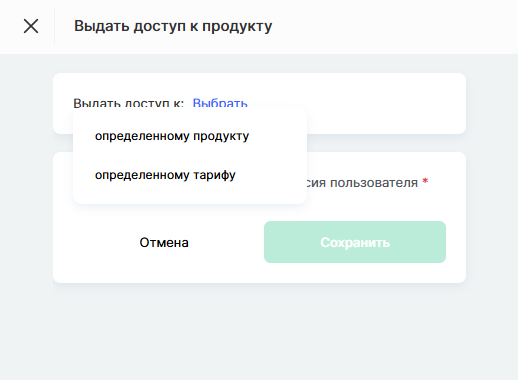
Task: Click the X icon in the header
Action: [31, 26]
